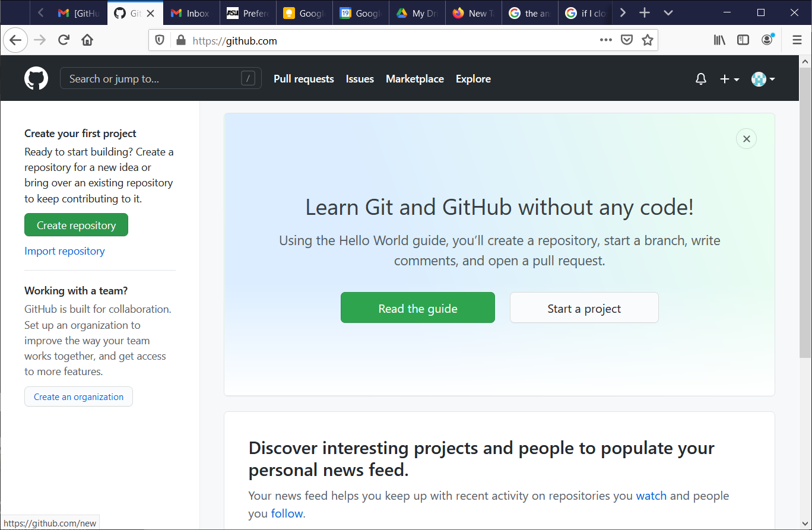The width and height of the screenshot is (812, 530).
Task: Switch to the Gmail '[GitHu' tab
Action: coord(80,13)
